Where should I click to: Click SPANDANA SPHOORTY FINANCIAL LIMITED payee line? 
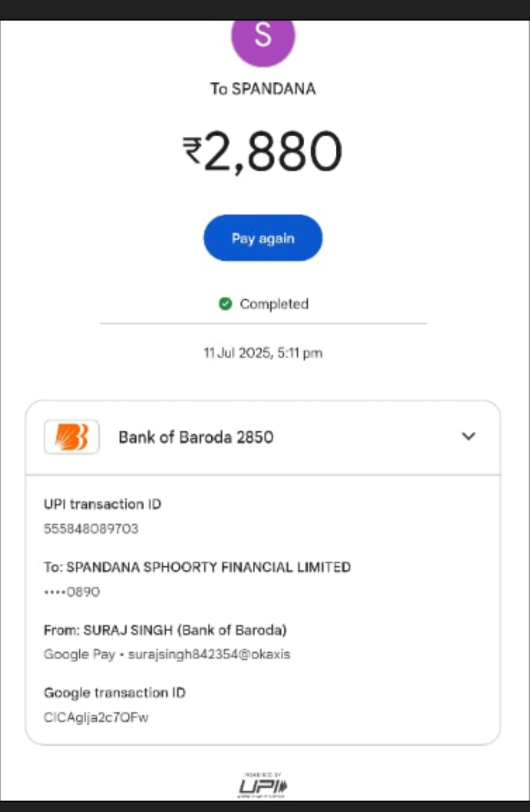[197, 566]
